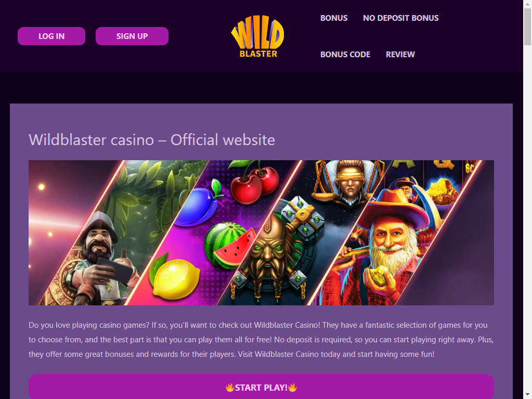
Task: Click the Wildblaster casino Official website heading
Action: point(152,140)
